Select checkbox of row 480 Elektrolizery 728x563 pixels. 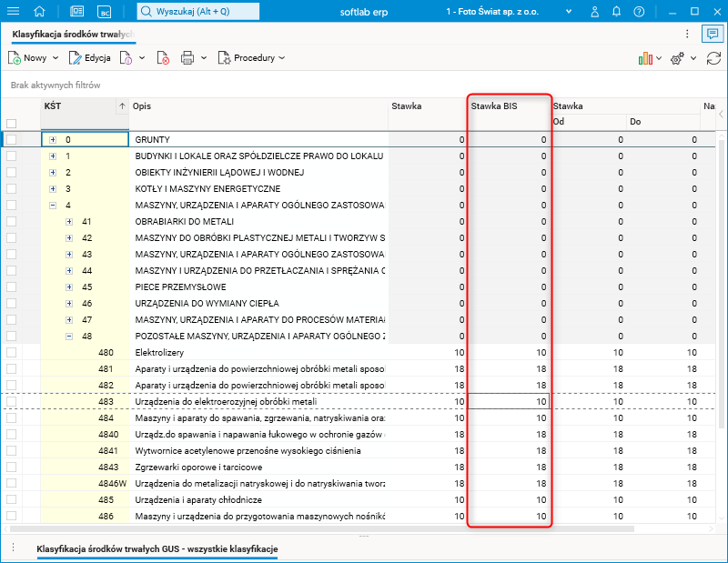pos(12,352)
